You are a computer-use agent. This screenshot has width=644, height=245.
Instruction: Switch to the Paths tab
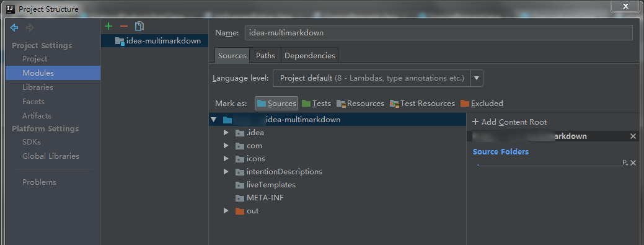pyautogui.click(x=265, y=55)
